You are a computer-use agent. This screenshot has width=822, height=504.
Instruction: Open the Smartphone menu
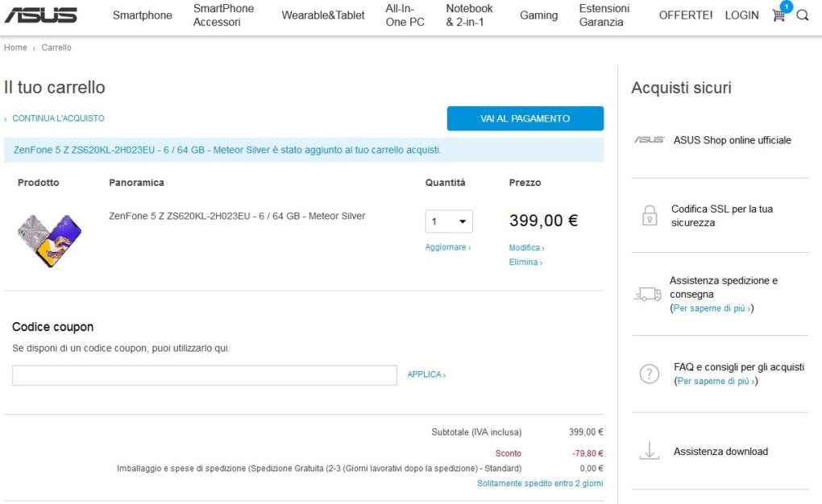tap(142, 15)
